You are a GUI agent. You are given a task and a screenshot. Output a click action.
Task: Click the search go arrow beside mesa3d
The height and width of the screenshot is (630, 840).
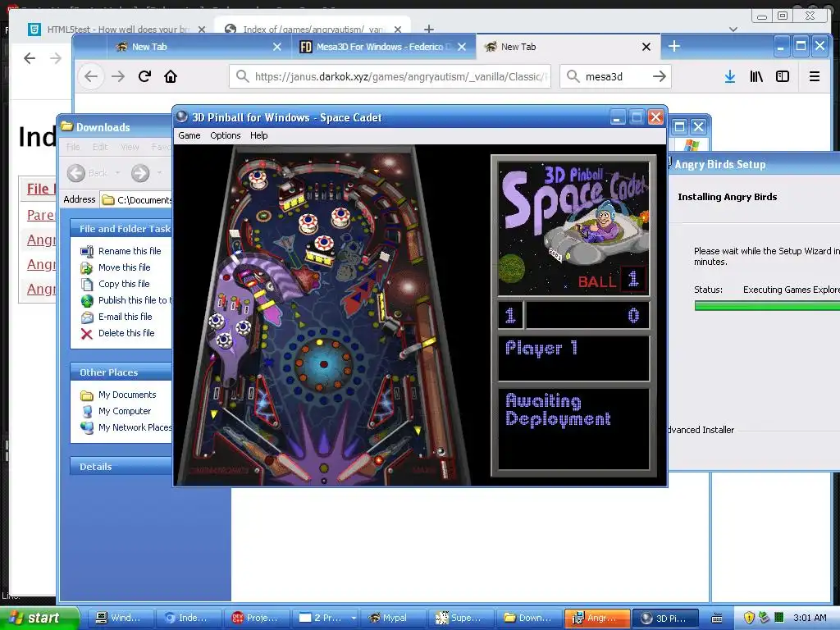pos(660,76)
